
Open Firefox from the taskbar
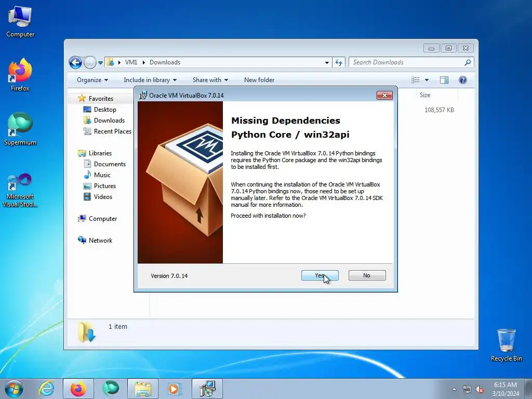(x=78, y=389)
